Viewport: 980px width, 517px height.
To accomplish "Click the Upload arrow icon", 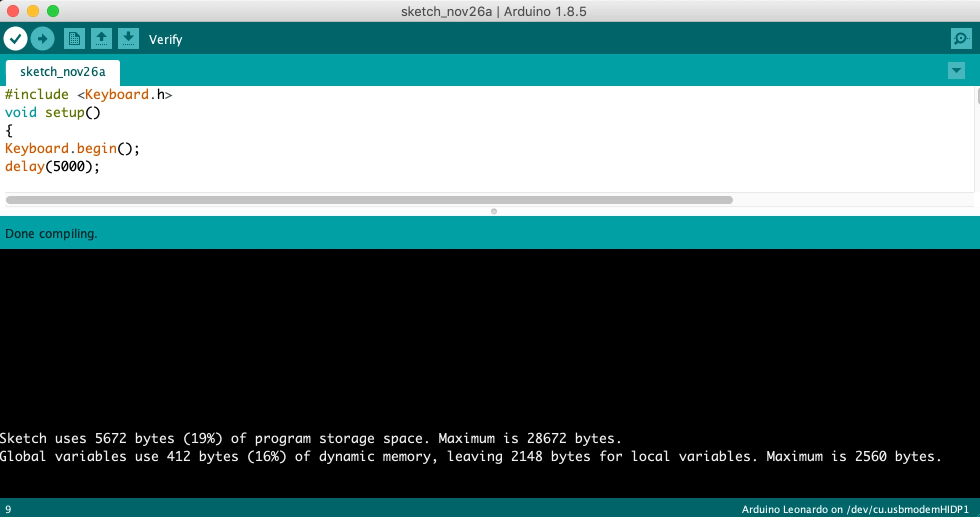I will (42, 38).
